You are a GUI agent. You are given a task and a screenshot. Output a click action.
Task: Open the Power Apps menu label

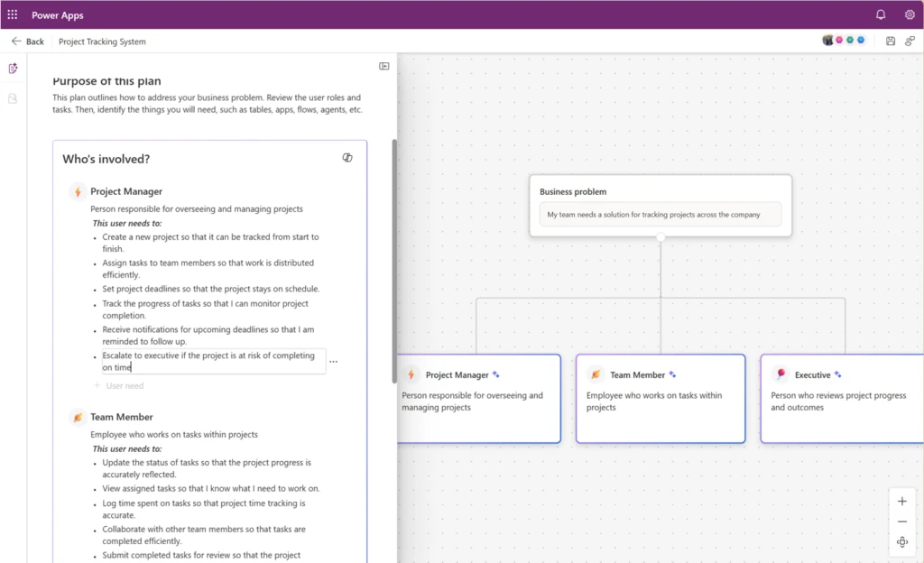(58, 14)
